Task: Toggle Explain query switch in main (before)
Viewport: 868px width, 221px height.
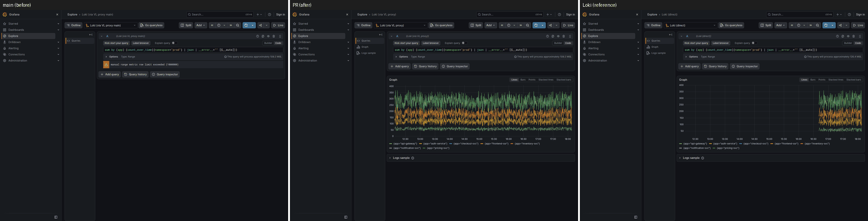Action: [x=174, y=43]
